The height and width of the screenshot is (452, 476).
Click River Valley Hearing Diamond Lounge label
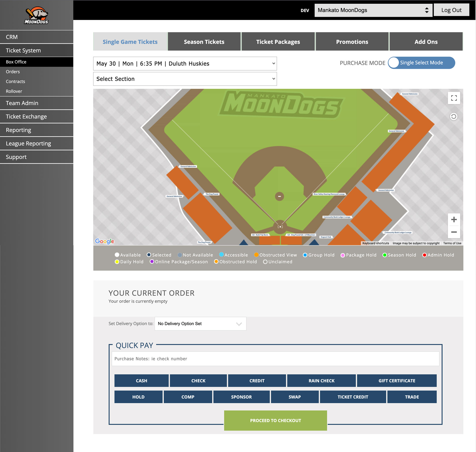tap(329, 194)
